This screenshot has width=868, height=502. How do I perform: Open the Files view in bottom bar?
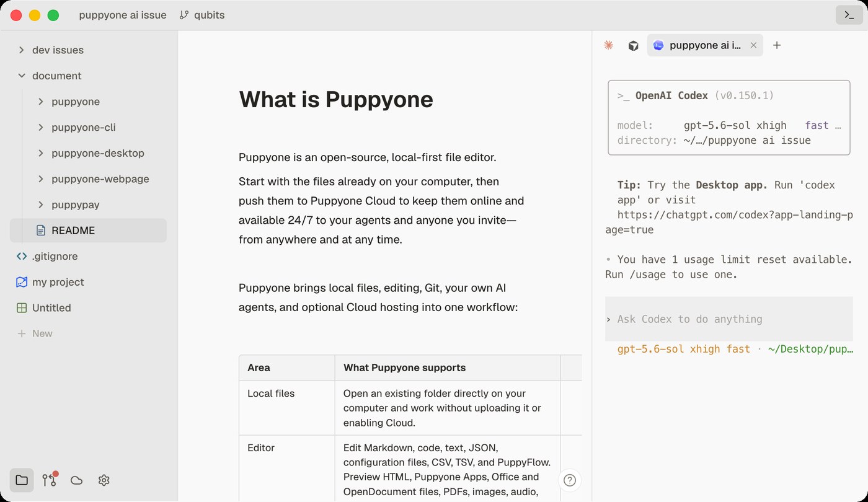22,480
